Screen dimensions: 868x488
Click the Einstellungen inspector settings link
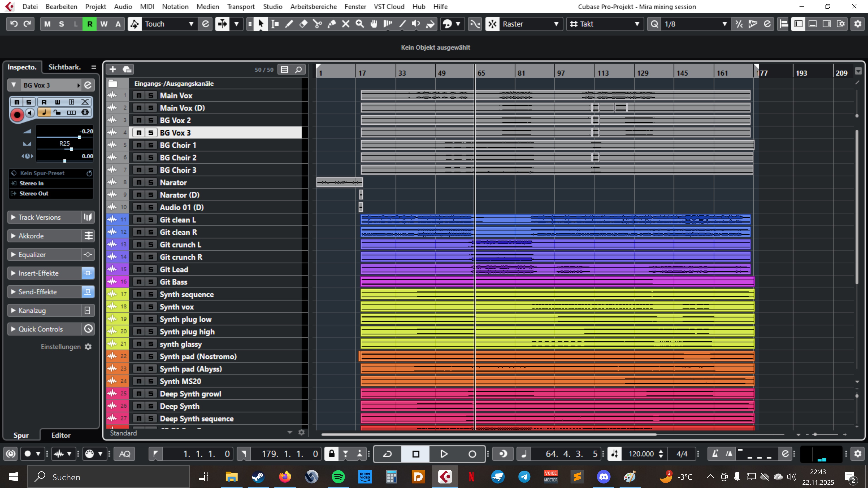(61, 347)
